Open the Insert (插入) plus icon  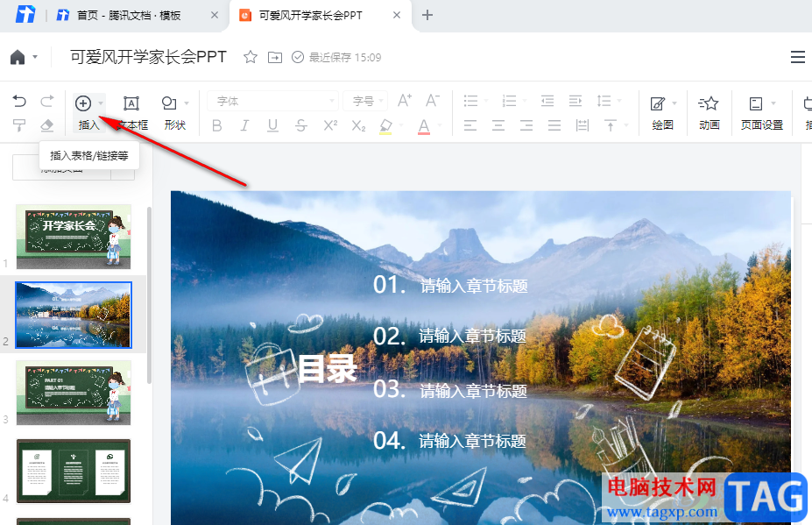point(83,103)
